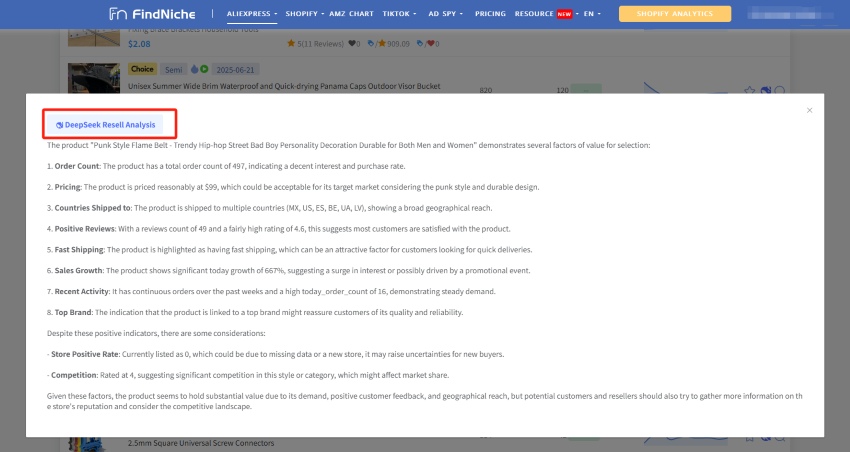The width and height of the screenshot is (850, 452).
Task: Expand the TIKTOK menu
Action: tap(400, 14)
